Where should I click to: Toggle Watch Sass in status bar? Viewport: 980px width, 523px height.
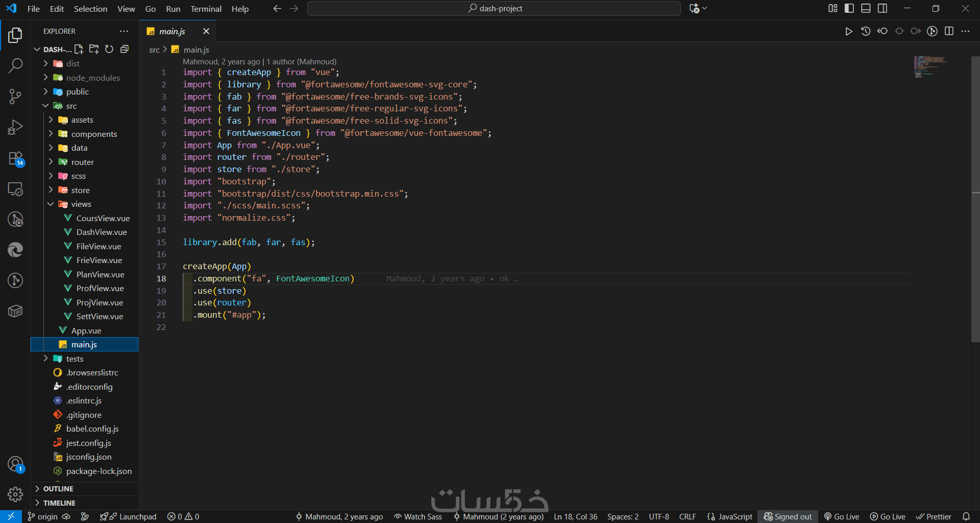click(418, 516)
